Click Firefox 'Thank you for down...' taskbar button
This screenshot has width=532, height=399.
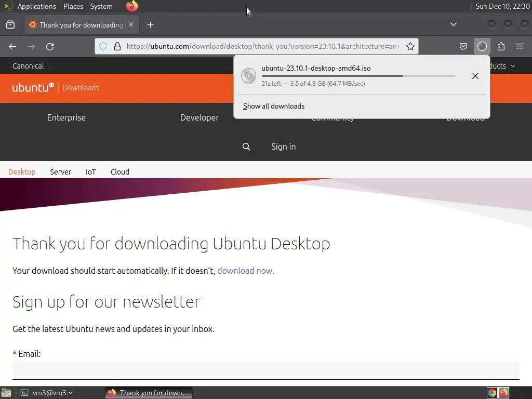click(149, 393)
